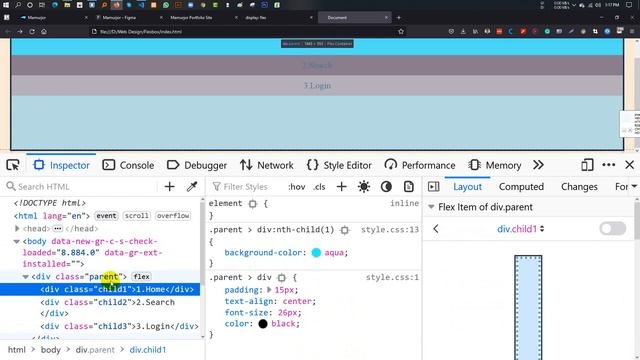This screenshot has height=360, width=640.
Task: Select the child1 1.Home div row
Action: coord(100,289)
